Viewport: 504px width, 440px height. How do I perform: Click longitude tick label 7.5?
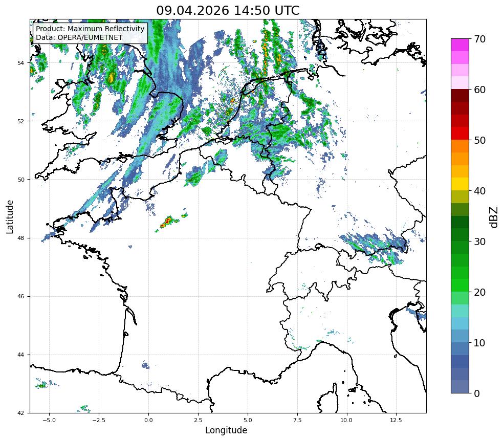tap(297, 420)
